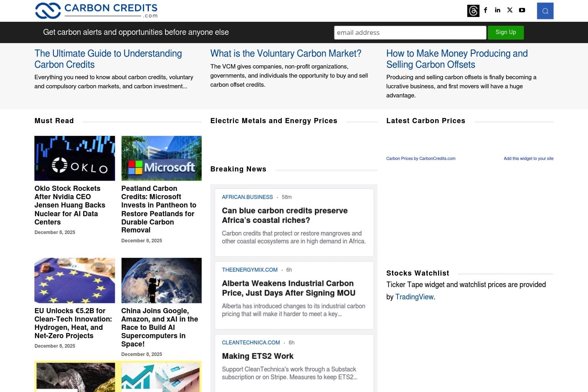Click the Latest Carbon Prices heading
This screenshot has width=588, height=392.
pos(426,121)
